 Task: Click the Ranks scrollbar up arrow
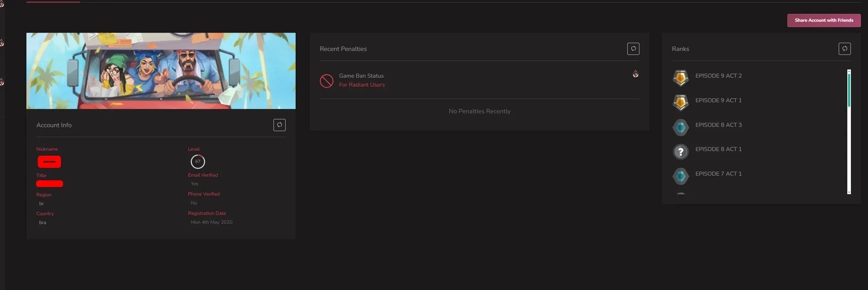click(x=849, y=71)
